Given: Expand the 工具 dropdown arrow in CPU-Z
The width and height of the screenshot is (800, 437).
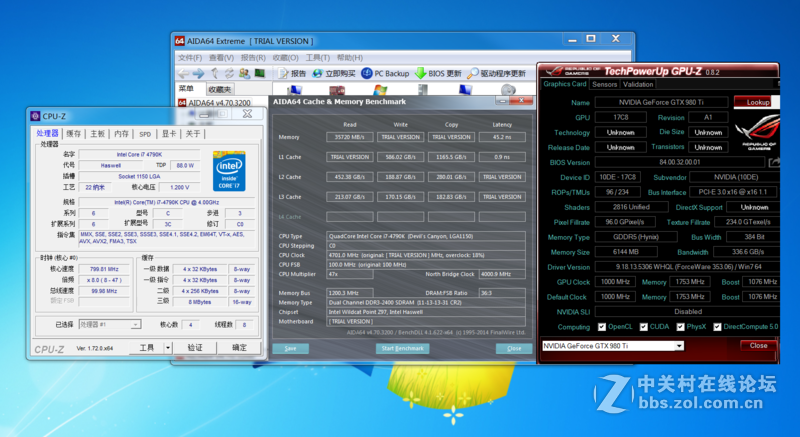Looking at the screenshot, I should [x=168, y=348].
